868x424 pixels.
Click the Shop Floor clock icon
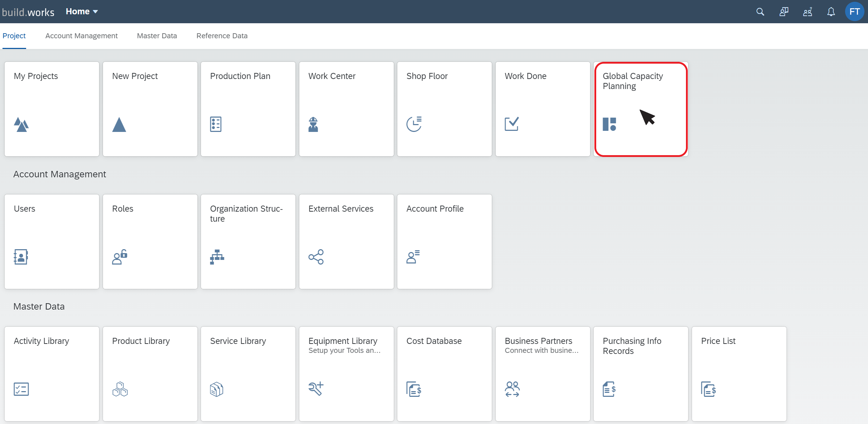point(414,124)
